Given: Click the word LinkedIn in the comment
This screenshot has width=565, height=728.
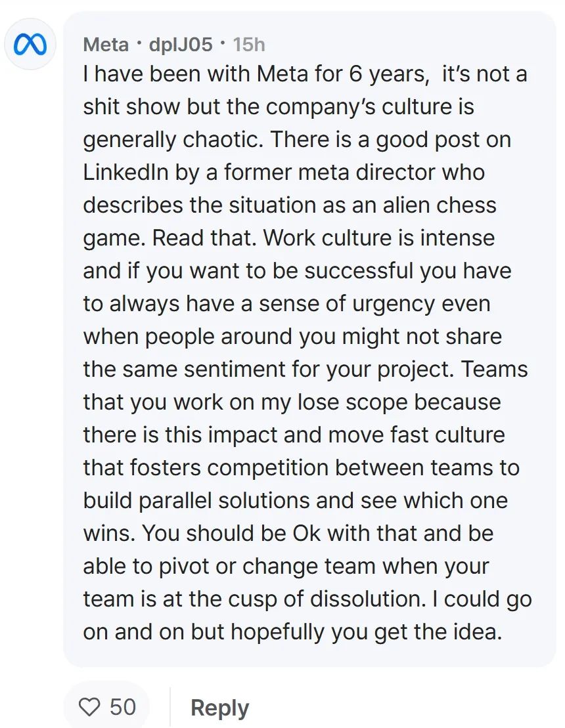Looking at the screenshot, I should click(x=126, y=172).
